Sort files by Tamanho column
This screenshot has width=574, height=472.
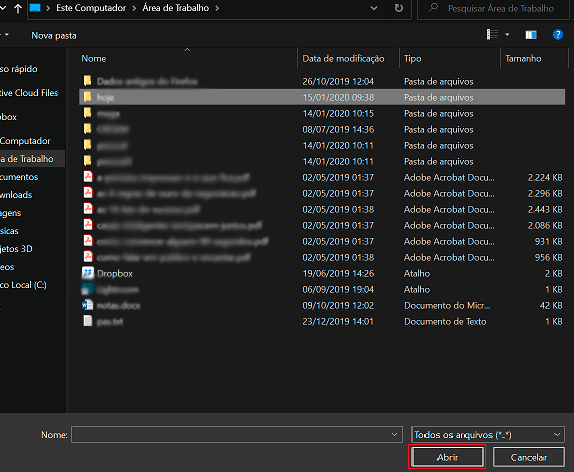pyautogui.click(x=523, y=59)
